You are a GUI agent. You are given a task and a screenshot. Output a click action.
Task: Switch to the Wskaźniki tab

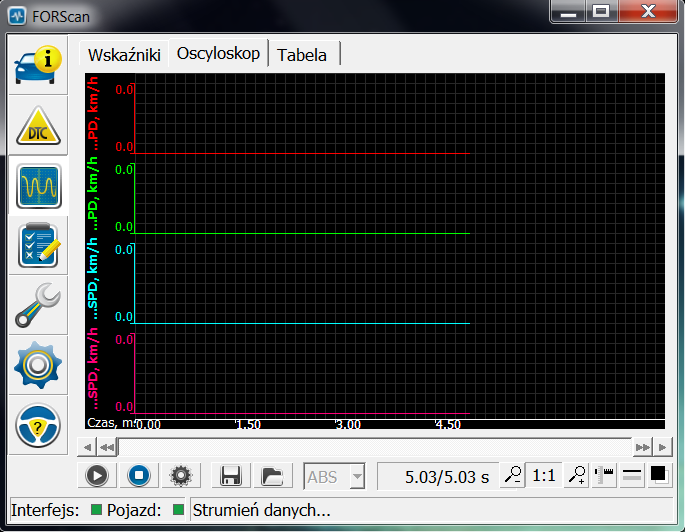(x=124, y=55)
